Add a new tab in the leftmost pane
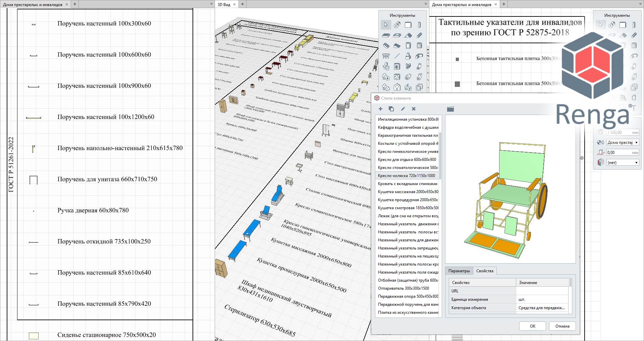 [x=74, y=4]
